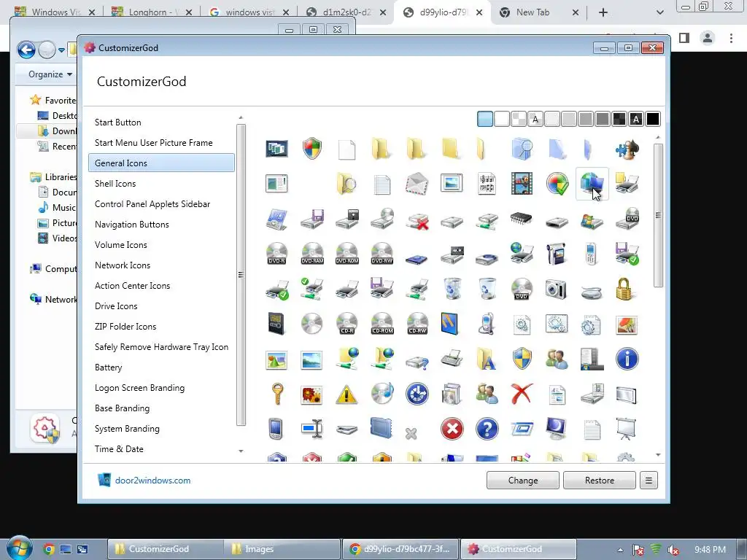Select the gold key icon
747x560 pixels.
[x=276, y=394]
